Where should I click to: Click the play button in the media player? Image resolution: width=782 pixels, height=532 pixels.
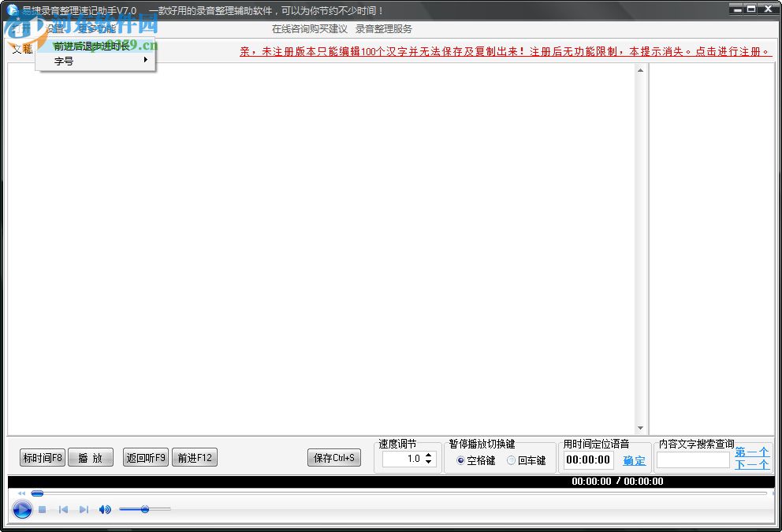pyautogui.click(x=22, y=509)
